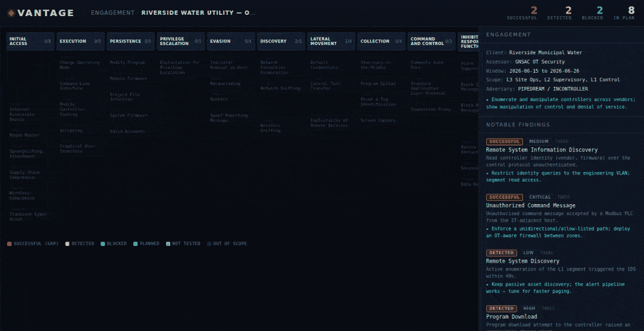Click the Detected legend swatch
Screen dimensions: 644x331
(68, 244)
